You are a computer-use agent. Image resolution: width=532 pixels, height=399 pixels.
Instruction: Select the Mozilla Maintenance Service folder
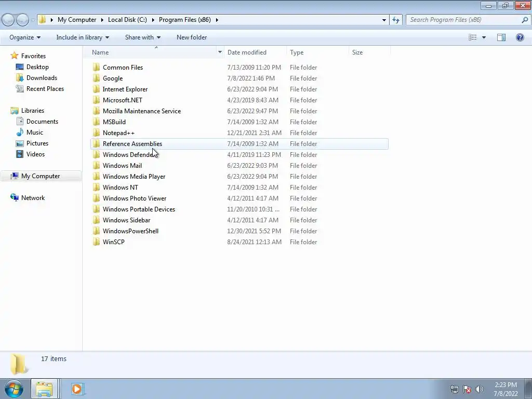click(141, 111)
